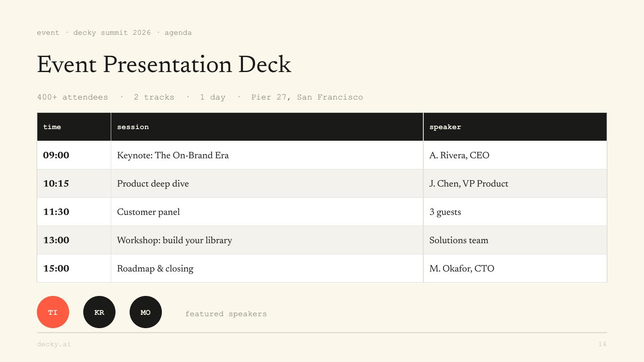This screenshot has height=362, width=644.
Task: Click '2 tracks' in the subtitle
Action: 154,97
